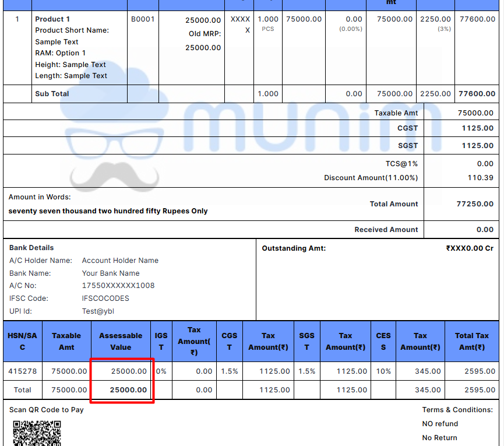The height and width of the screenshot is (446, 504).
Task: Click HSN code 415278 in tax table
Action: click(x=23, y=371)
